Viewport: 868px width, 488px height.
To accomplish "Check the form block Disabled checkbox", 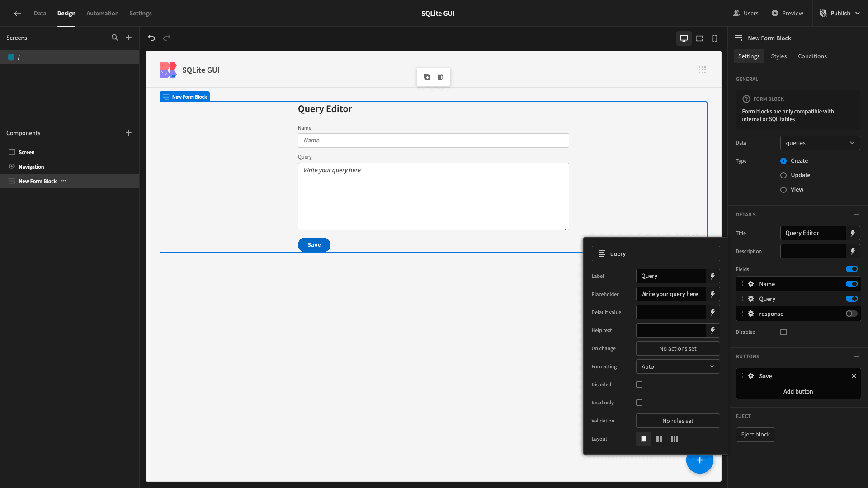I will tap(783, 332).
